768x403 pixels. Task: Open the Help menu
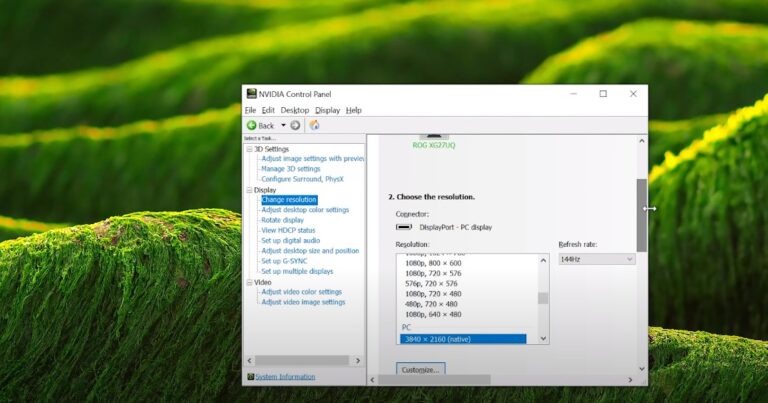(354, 110)
